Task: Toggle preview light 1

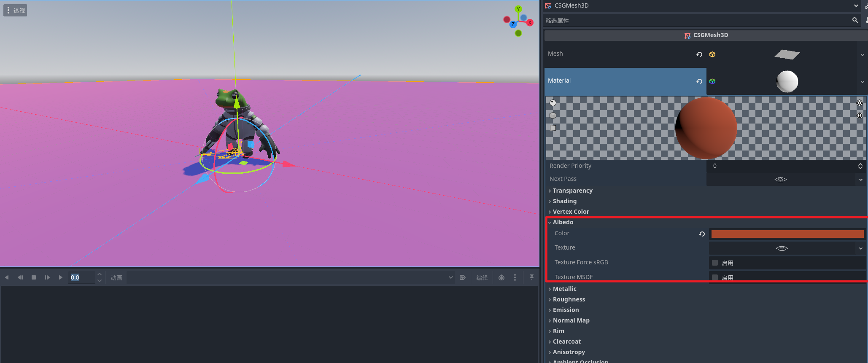Action: point(860,102)
